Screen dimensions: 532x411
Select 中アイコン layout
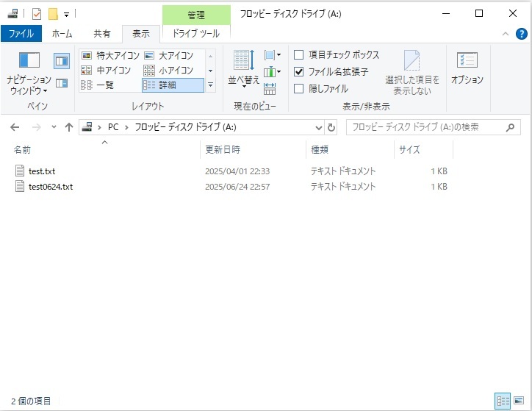coord(107,71)
